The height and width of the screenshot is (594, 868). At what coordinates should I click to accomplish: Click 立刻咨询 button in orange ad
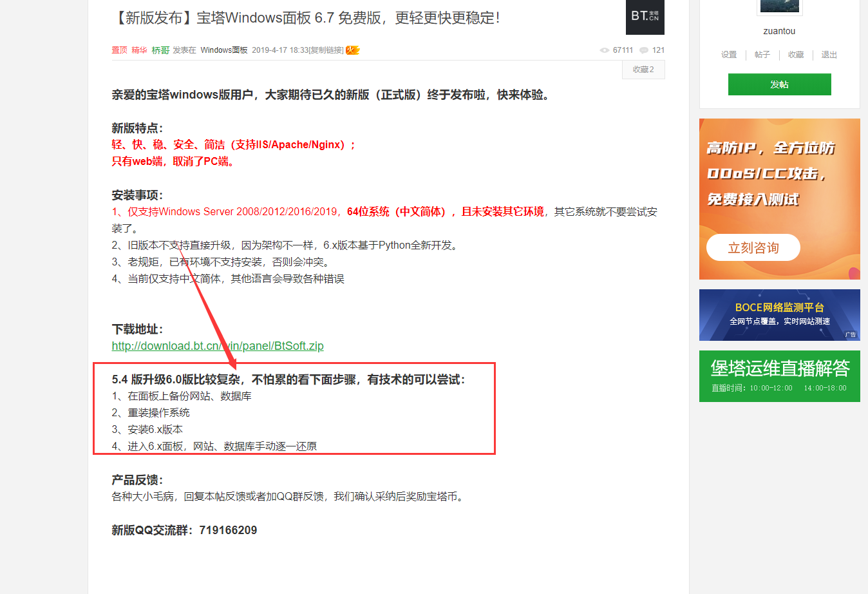[753, 248]
